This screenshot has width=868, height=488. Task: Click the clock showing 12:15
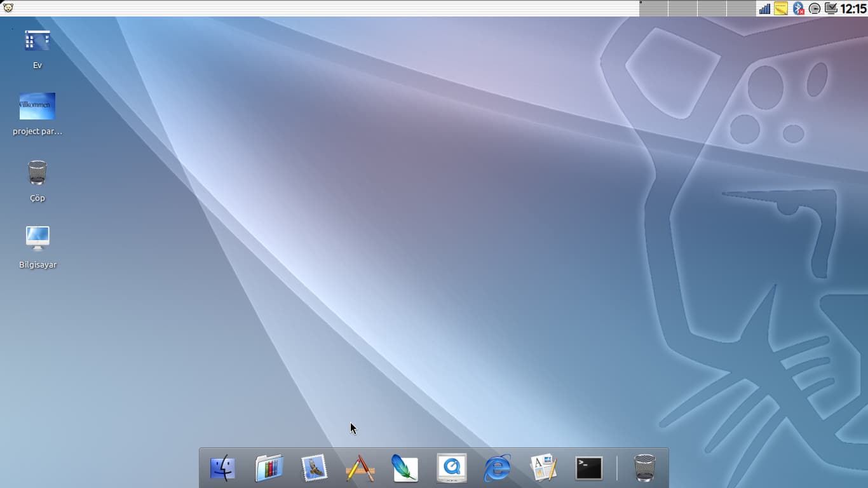(x=853, y=8)
